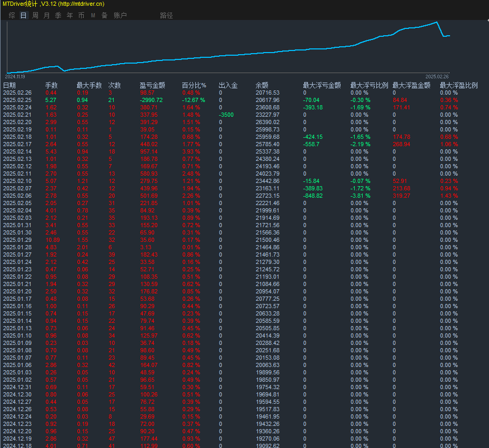
Task: Open the 周 weekly statistics tab
Action: pos(35,15)
